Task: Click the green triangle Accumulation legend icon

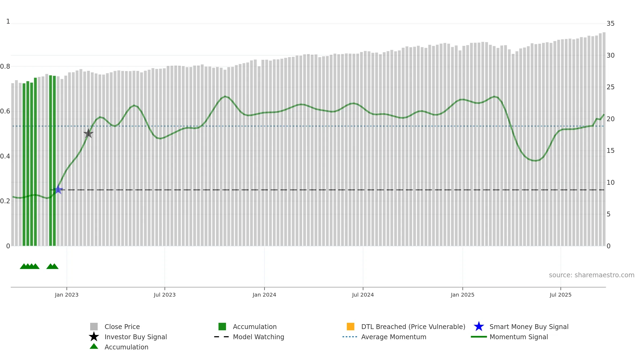Action: click(94, 346)
